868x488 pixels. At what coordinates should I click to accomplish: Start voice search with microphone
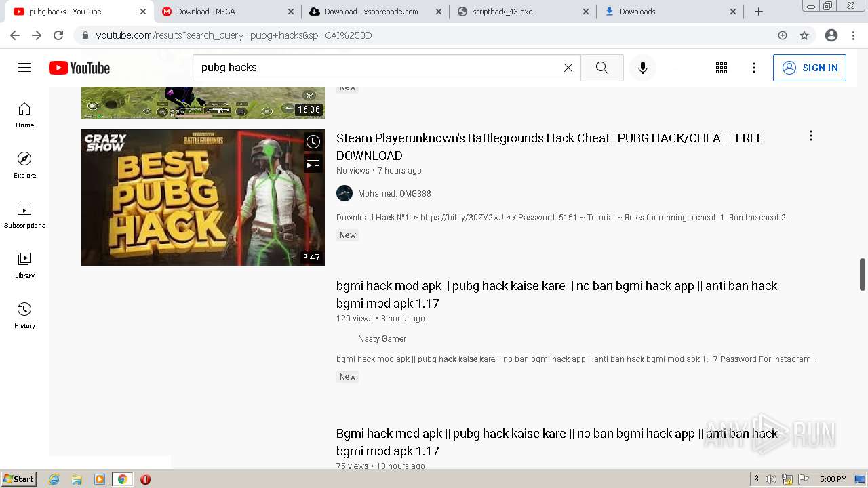(x=643, y=68)
